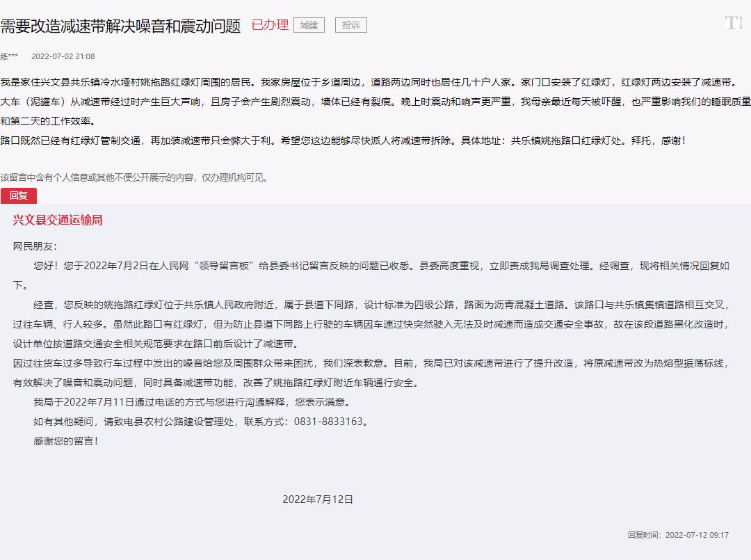Click the post timestamp 2022-07-02 21:08
Viewport: 751px width, 560px height.
coord(63,56)
